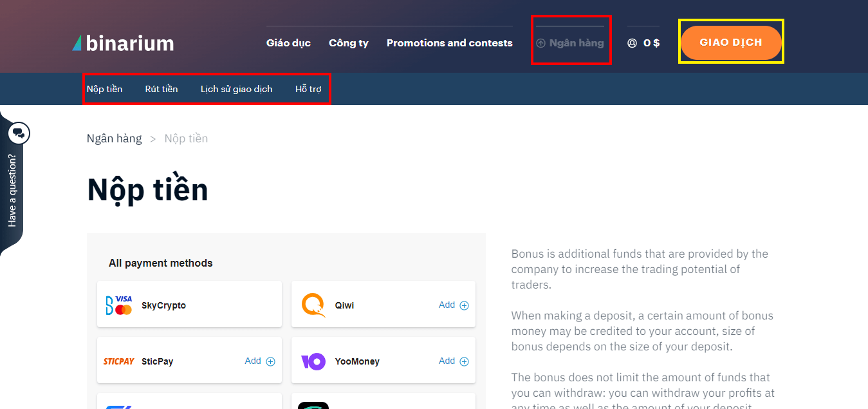Click Add link for YooMoney
The width and height of the screenshot is (868, 409).
447,361
